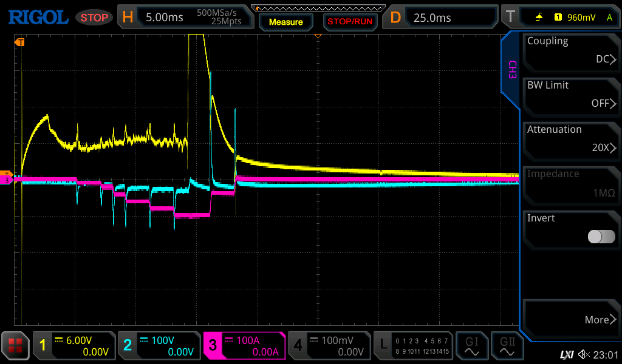The width and height of the screenshot is (622, 364).
Task: Toggle channel 1 yellow 6.00V display
Action: tap(74, 346)
